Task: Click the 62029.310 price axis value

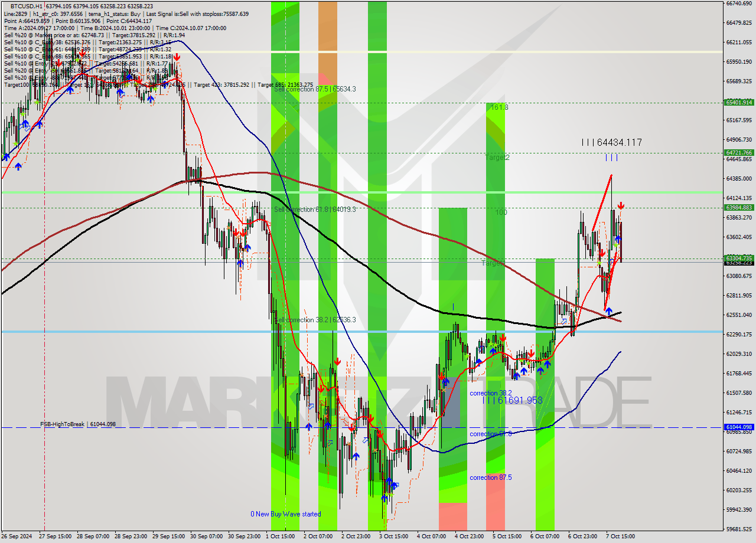Action: point(738,354)
